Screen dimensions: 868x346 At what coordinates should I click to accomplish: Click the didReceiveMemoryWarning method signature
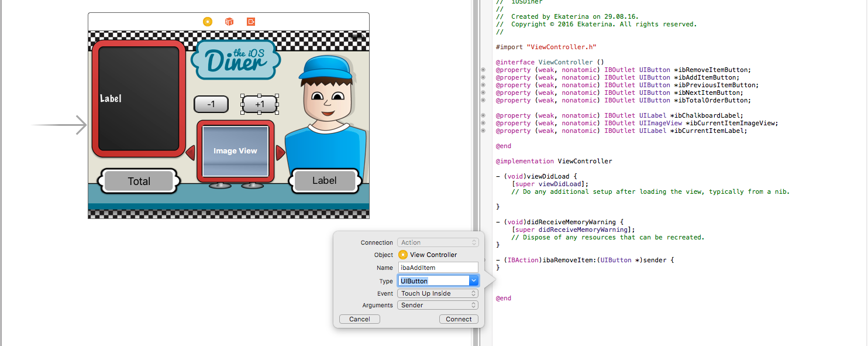tap(560, 222)
